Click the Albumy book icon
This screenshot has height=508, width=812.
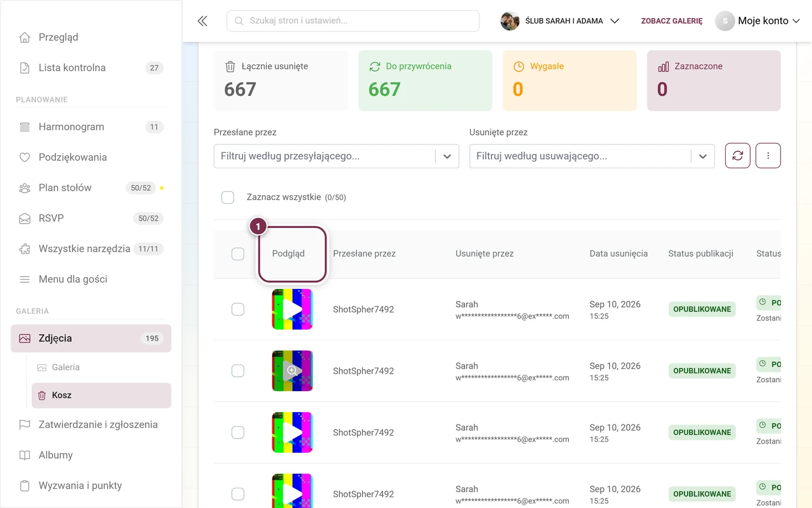25,455
